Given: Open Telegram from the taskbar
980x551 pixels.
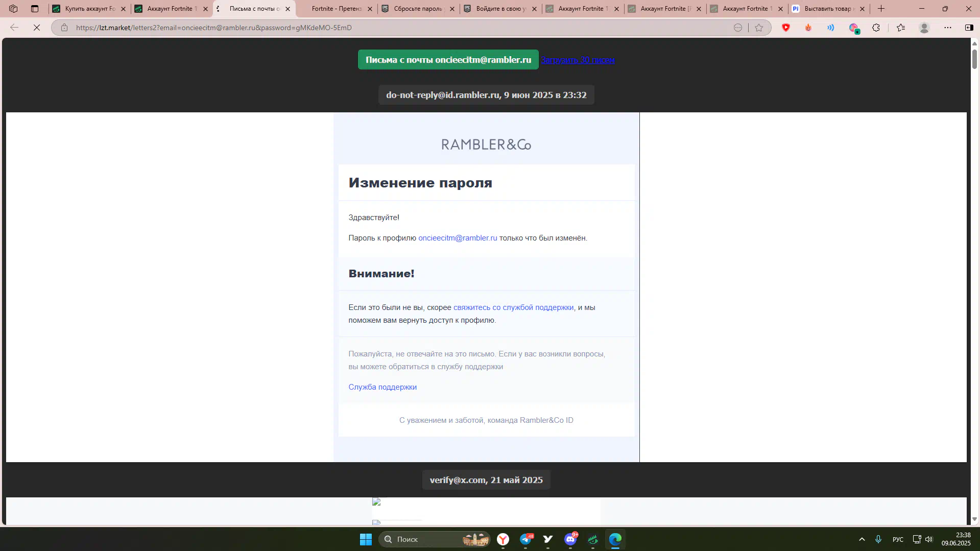Looking at the screenshot, I should click(526, 539).
